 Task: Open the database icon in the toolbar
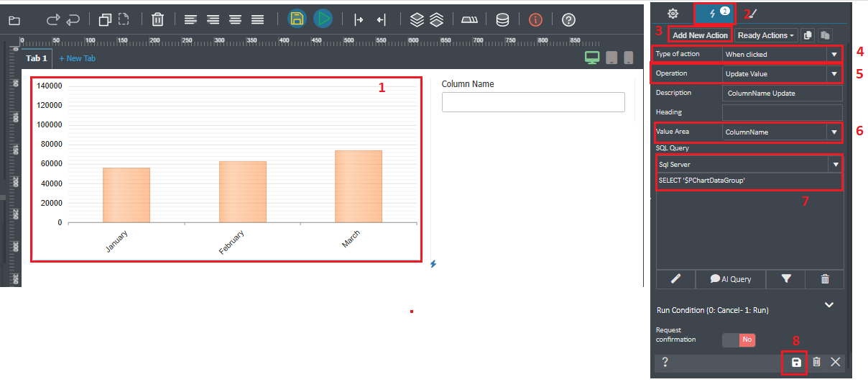tap(503, 20)
